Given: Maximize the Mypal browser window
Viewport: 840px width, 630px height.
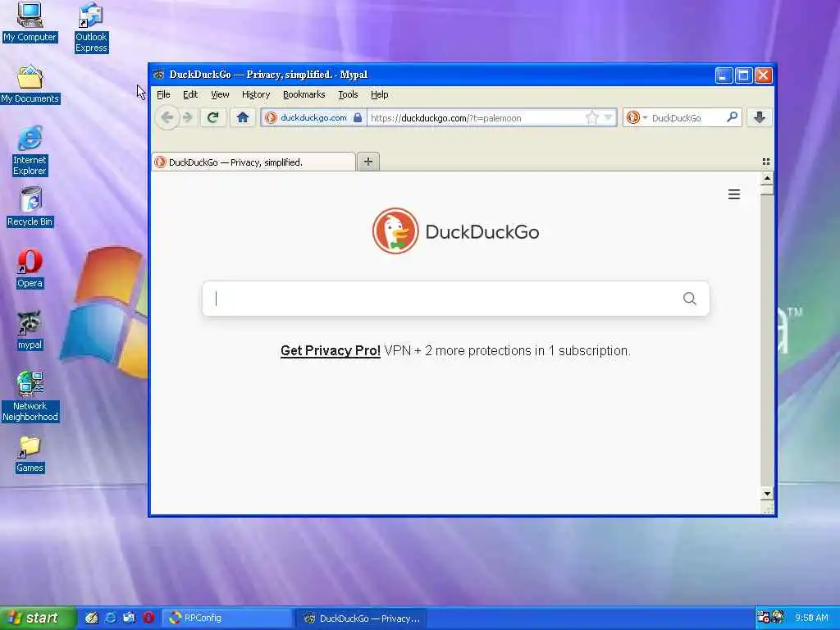Looking at the screenshot, I should coord(743,75).
